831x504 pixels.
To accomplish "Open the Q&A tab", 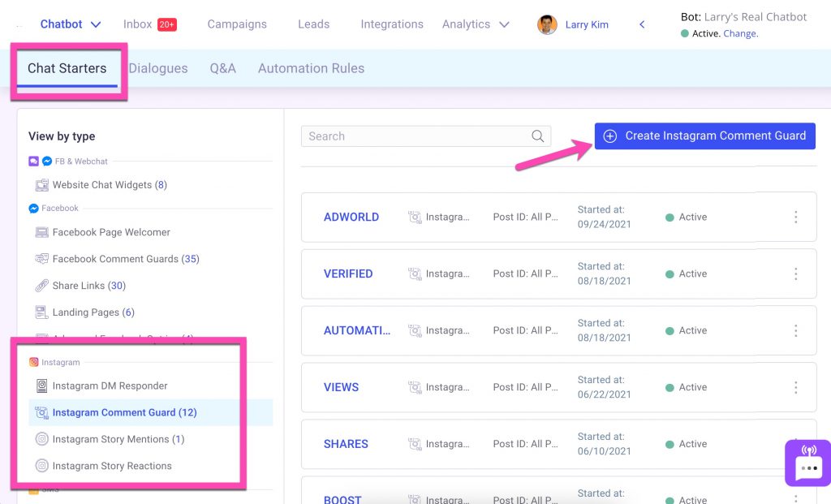I will tap(222, 68).
